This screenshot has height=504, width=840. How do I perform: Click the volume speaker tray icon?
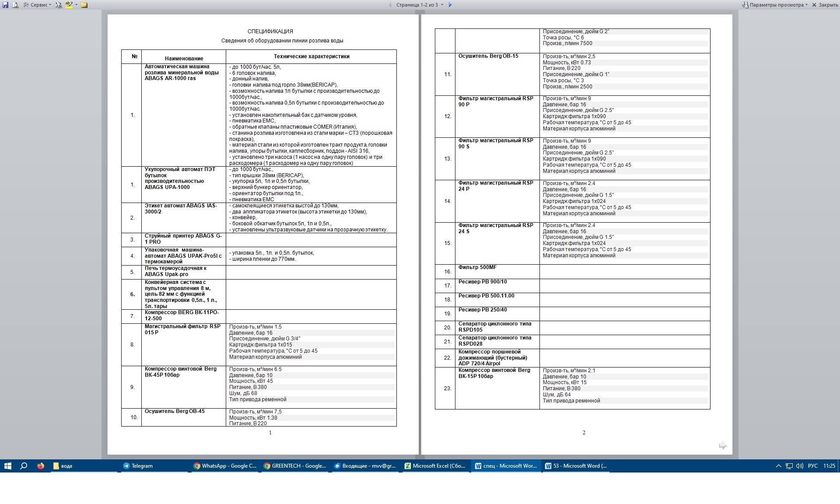(x=799, y=466)
